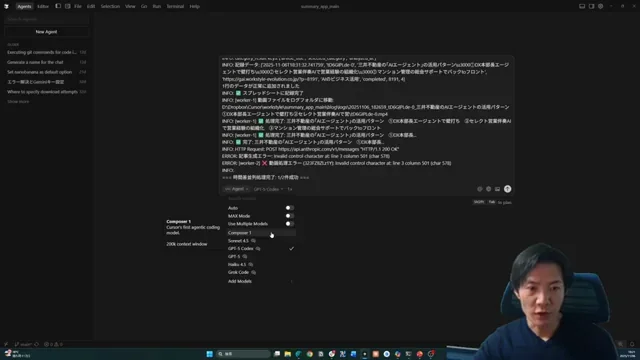The height and width of the screenshot is (360, 640).
Task: Open 'Where to specify download attempts' chat
Action: click(x=47, y=92)
